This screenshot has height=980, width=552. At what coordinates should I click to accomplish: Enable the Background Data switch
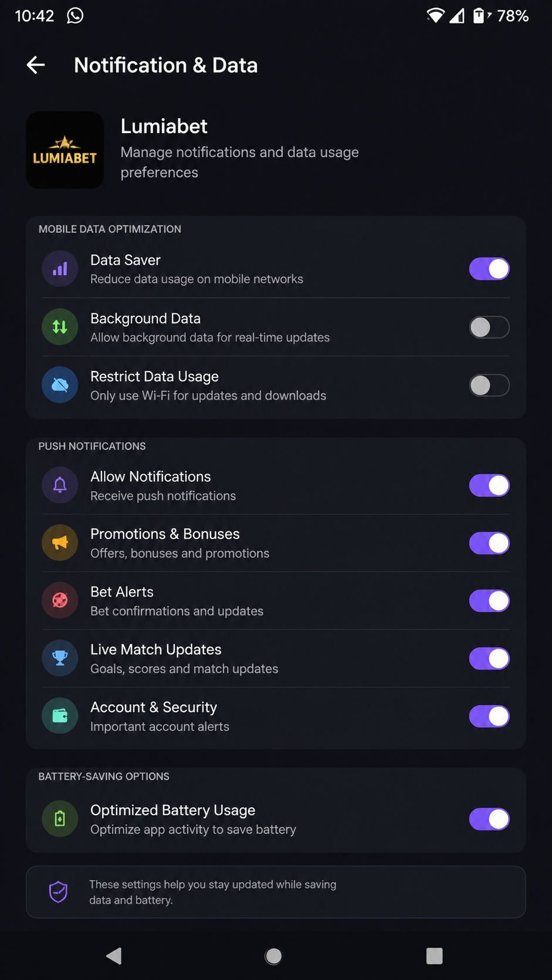coord(489,327)
